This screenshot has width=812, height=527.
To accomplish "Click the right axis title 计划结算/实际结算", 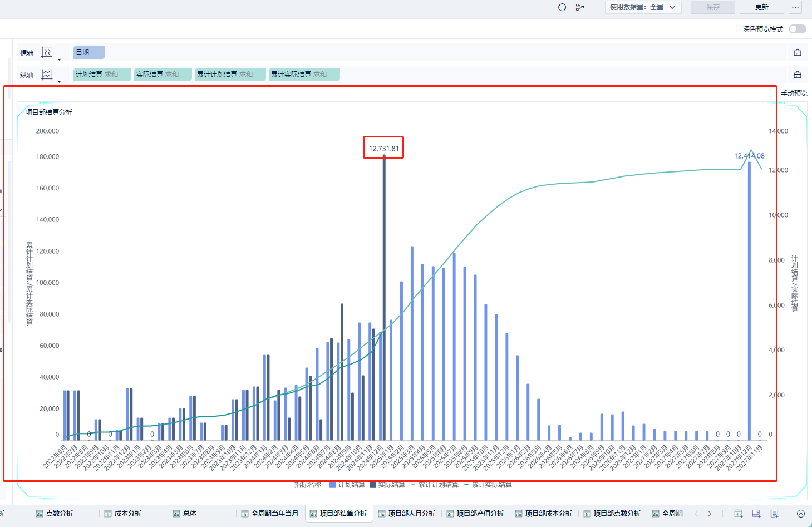I will pyautogui.click(x=795, y=284).
